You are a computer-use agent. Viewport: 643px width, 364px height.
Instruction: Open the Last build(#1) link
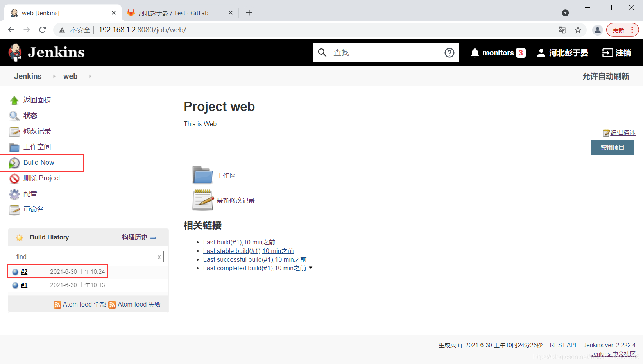point(239,243)
